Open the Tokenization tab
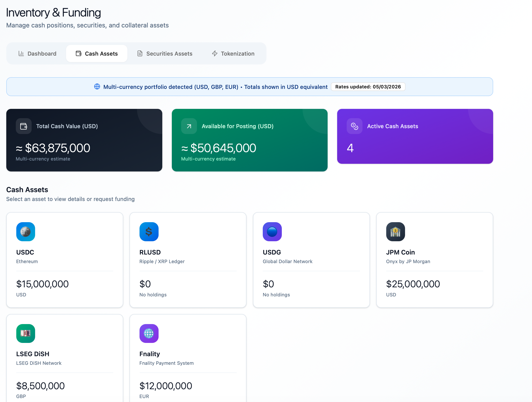Screen dimensions: 532x402 [233, 54]
